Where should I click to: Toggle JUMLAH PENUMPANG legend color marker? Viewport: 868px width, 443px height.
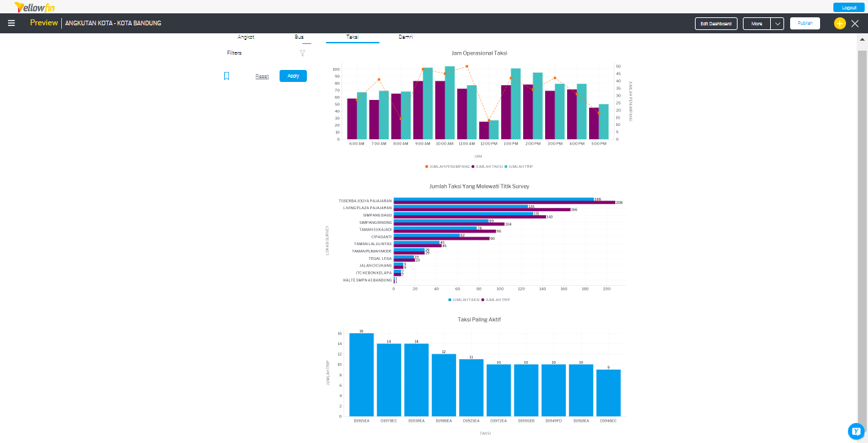pyautogui.click(x=427, y=167)
